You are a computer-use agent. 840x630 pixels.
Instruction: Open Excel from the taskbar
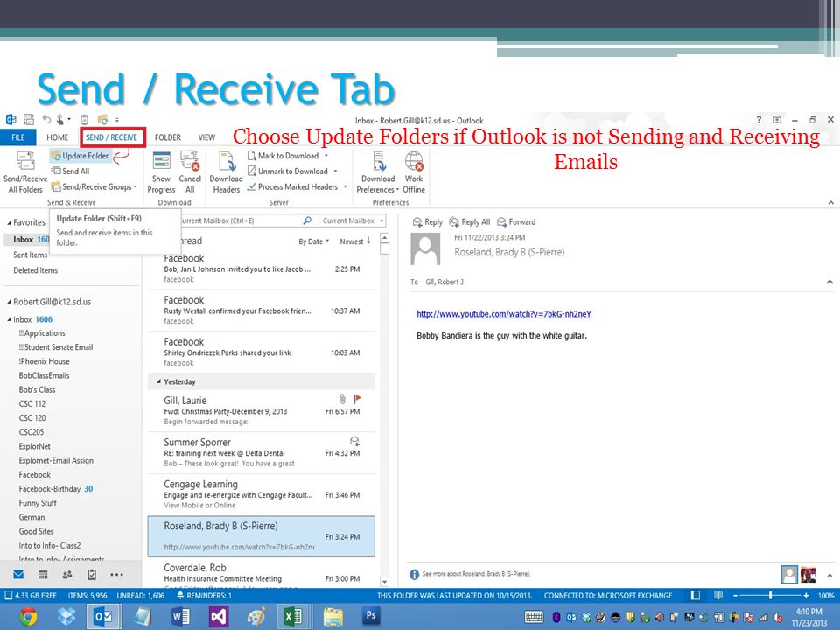coord(292,617)
